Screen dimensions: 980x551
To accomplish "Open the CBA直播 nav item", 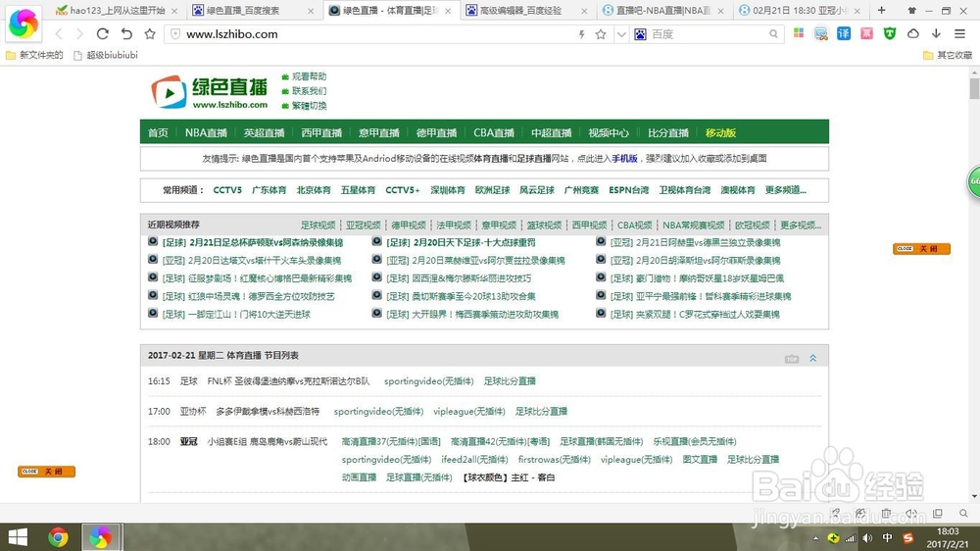I will point(494,132).
